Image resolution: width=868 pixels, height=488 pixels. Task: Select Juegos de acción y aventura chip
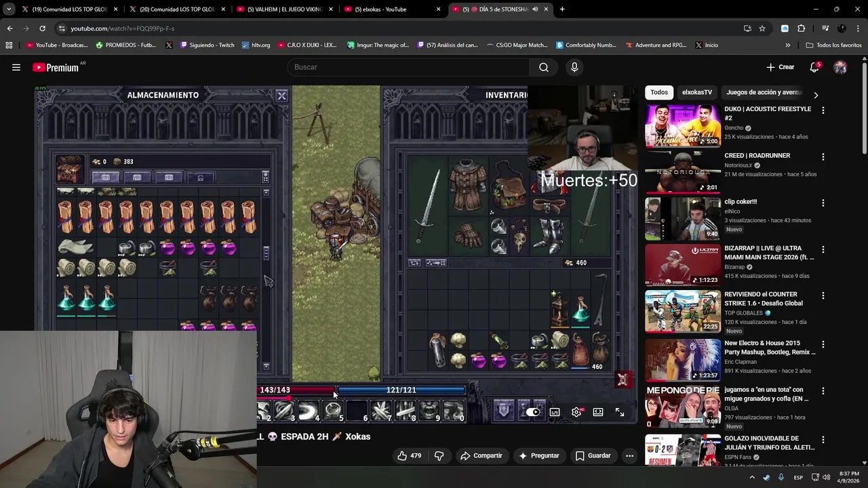click(x=764, y=92)
